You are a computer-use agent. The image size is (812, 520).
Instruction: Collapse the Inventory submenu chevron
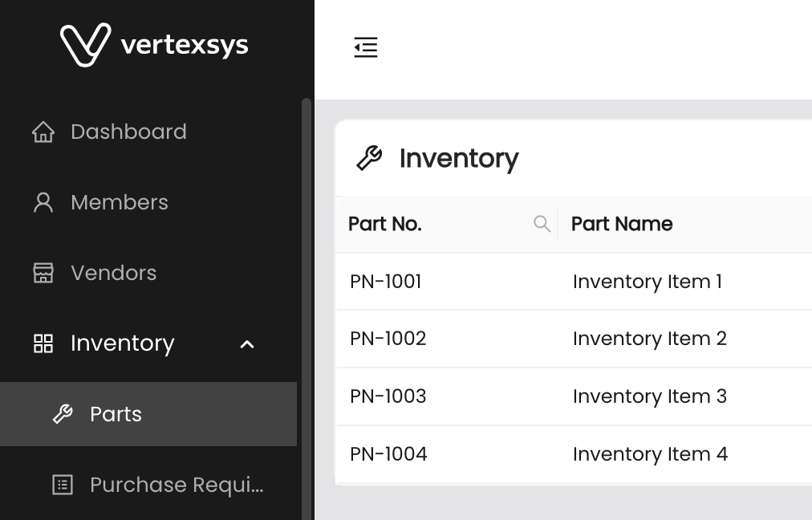point(246,344)
